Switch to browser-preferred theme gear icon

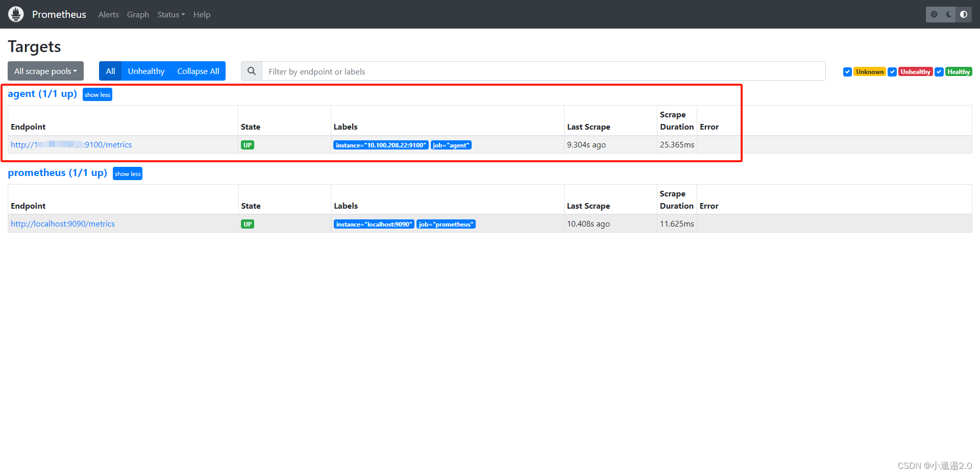pyautogui.click(x=934, y=14)
